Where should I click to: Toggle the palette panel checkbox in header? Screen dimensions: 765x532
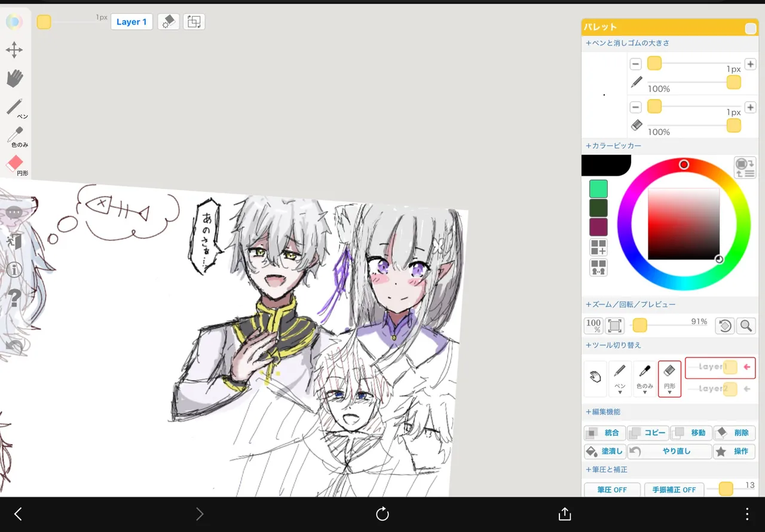coord(750,28)
